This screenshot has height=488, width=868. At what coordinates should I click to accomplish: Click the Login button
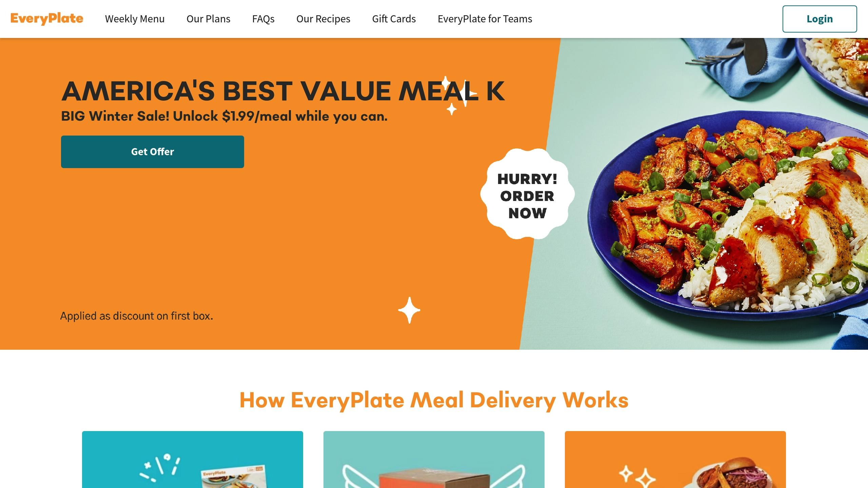tap(820, 19)
